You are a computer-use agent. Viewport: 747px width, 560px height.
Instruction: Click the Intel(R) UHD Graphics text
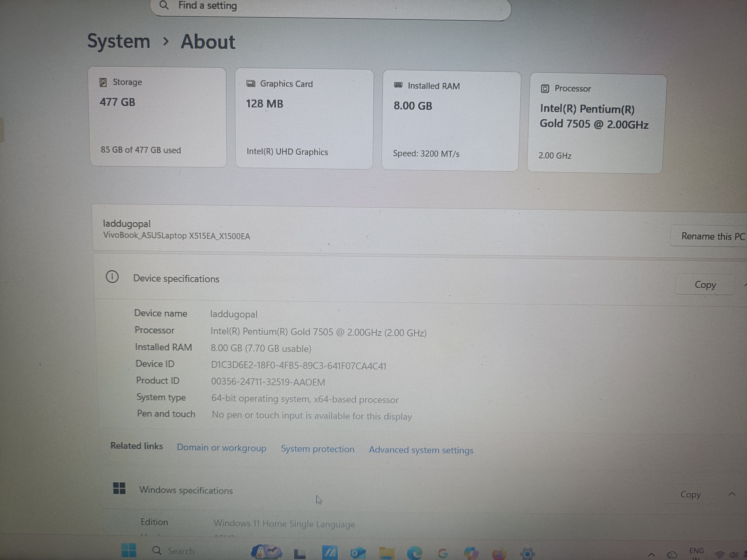coord(287,152)
